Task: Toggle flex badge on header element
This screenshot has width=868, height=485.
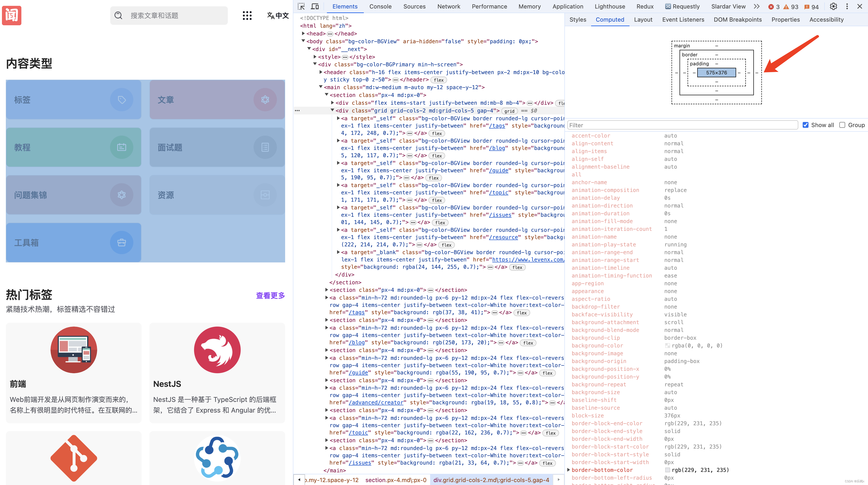Action: point(438,80)
